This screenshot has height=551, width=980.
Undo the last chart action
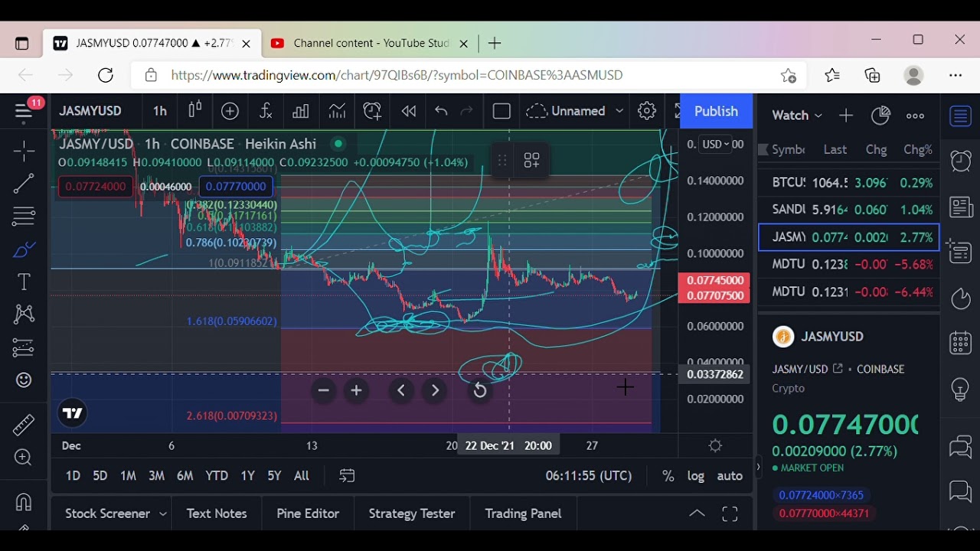pyautogui.click(x=441, y=112)
